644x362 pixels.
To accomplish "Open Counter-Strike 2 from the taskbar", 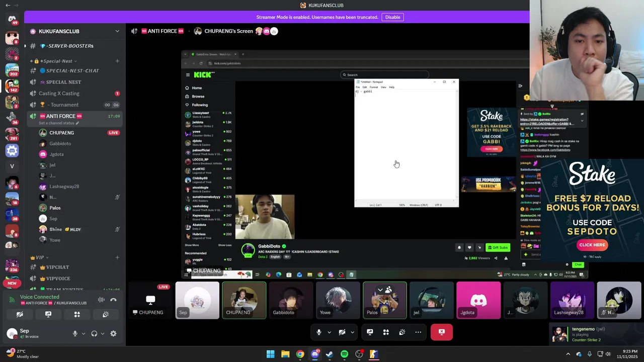I will coord(374,354).
